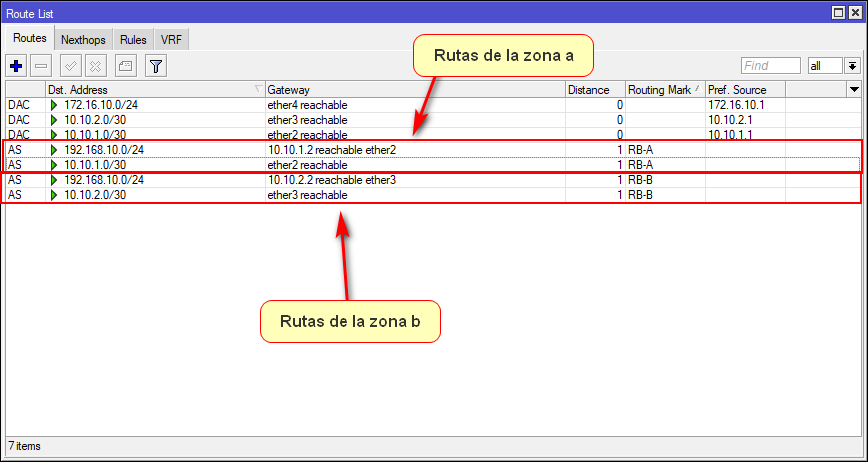The height and width of the screenshot is (462, 868).
Task: Open the filter funnel icon
Action: 155,66
